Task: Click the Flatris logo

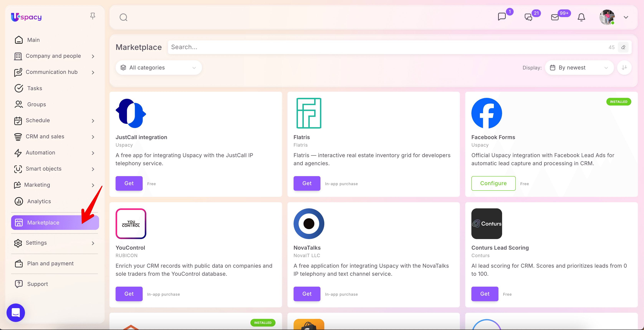Action: click(x=309, y=113)
